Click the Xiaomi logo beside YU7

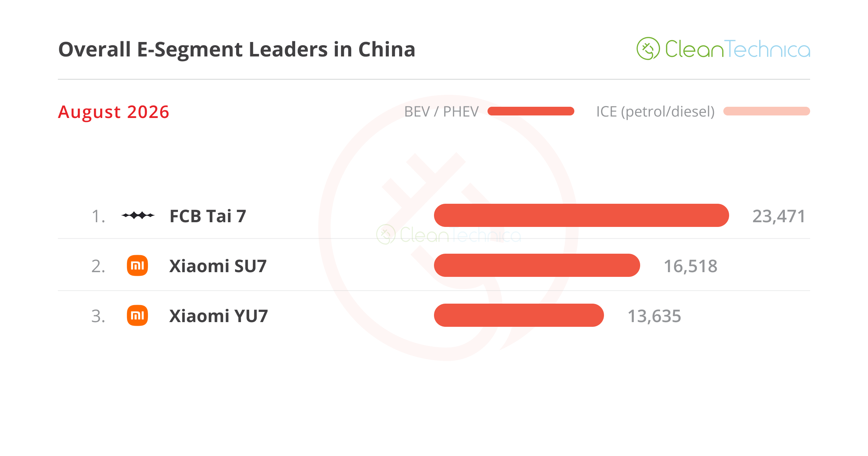point(137,316)
